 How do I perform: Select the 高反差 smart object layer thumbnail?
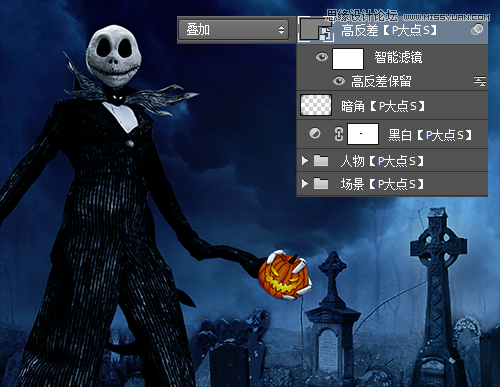[317, 30]
